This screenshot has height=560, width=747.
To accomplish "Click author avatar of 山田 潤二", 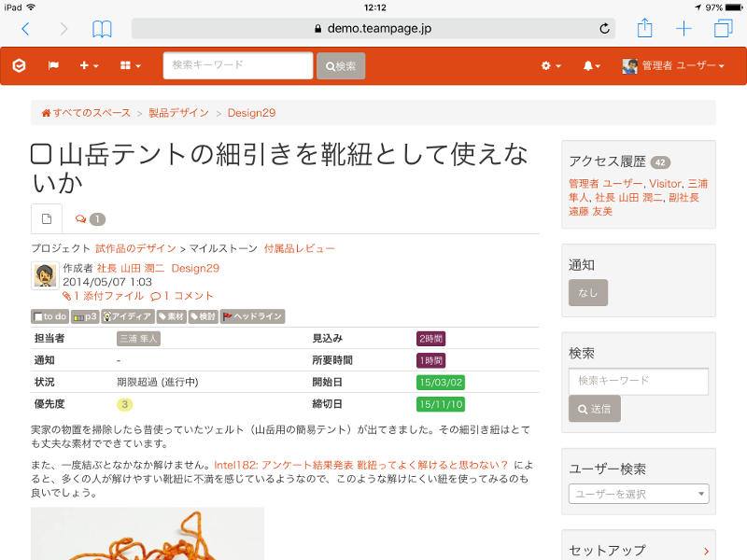I will [x=45, y=275].
